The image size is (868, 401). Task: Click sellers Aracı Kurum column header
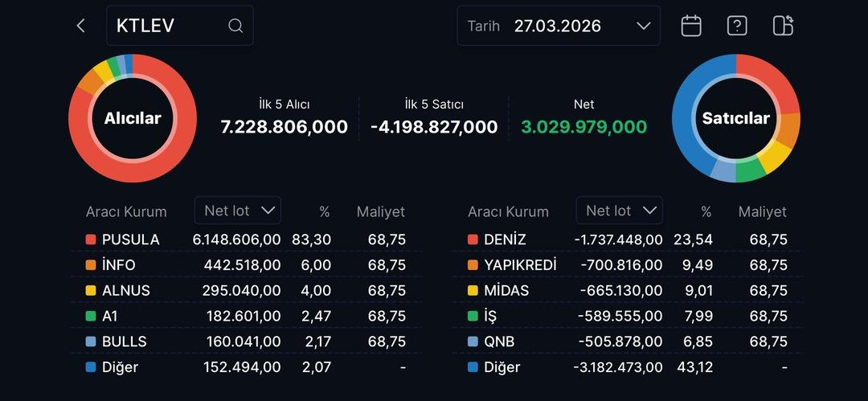[x=508, y=212]
